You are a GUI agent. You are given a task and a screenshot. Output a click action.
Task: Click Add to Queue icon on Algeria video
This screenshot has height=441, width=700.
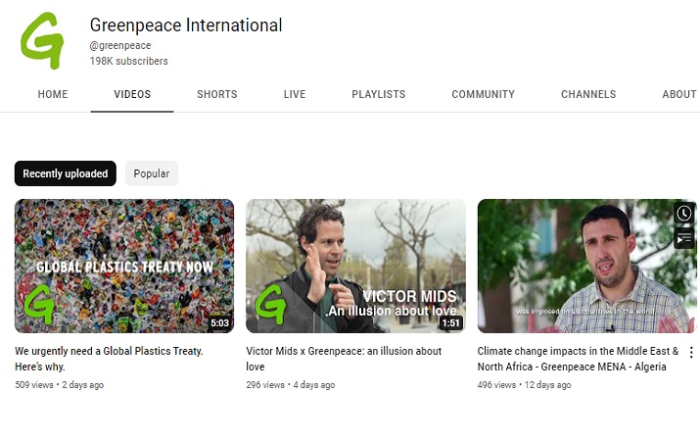[x=684, y=238]
